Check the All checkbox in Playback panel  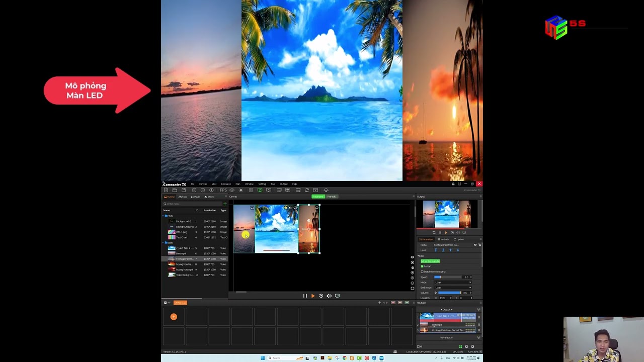(419, 346)
